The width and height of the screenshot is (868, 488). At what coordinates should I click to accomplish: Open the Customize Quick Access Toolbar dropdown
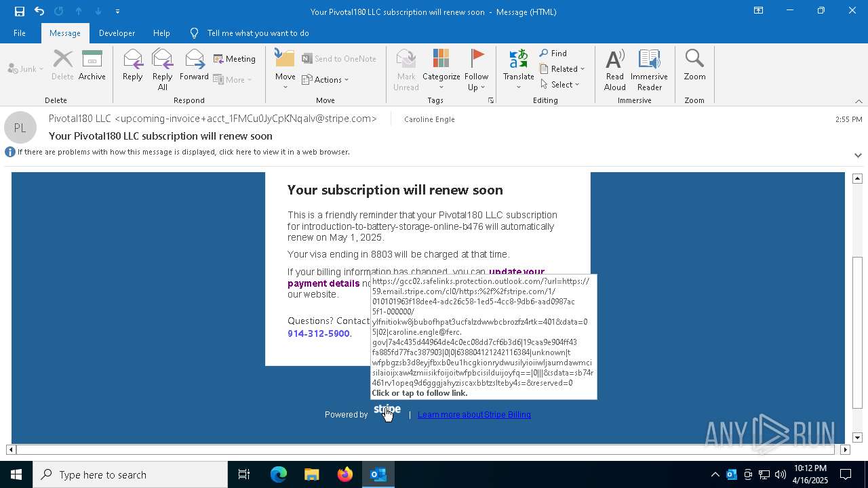pyautogui.click(x=117, y=12)
